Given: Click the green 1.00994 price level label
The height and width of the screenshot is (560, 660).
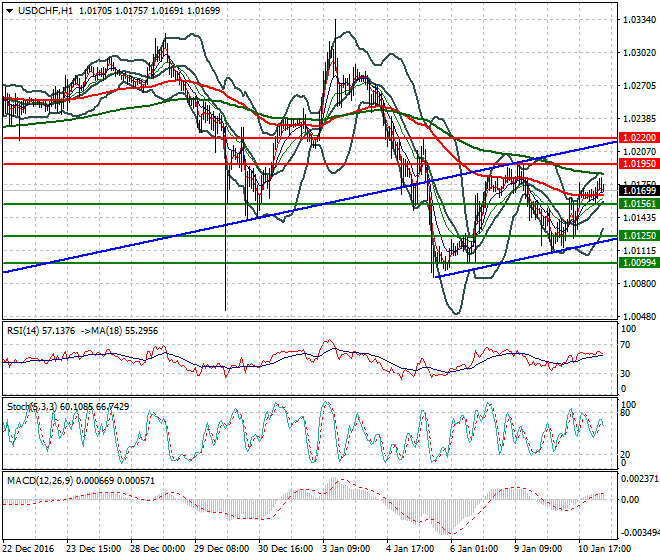Looking at the screenshot, I should pos(639,263).
